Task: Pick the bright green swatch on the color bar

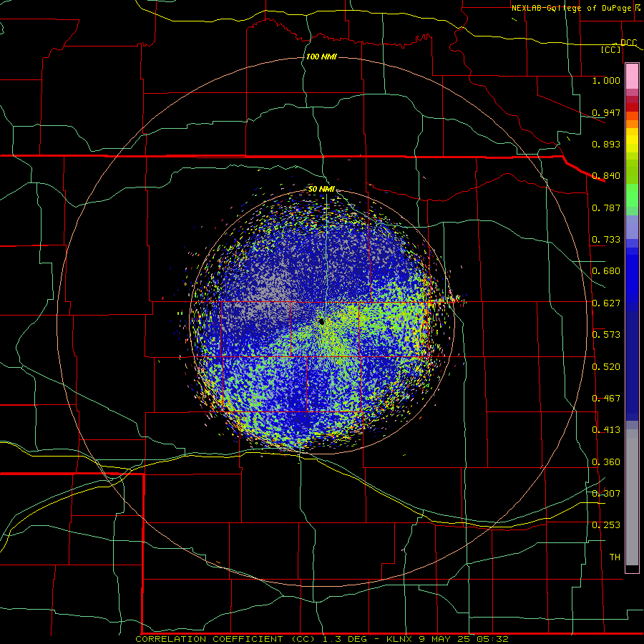Action: [632, 195]
